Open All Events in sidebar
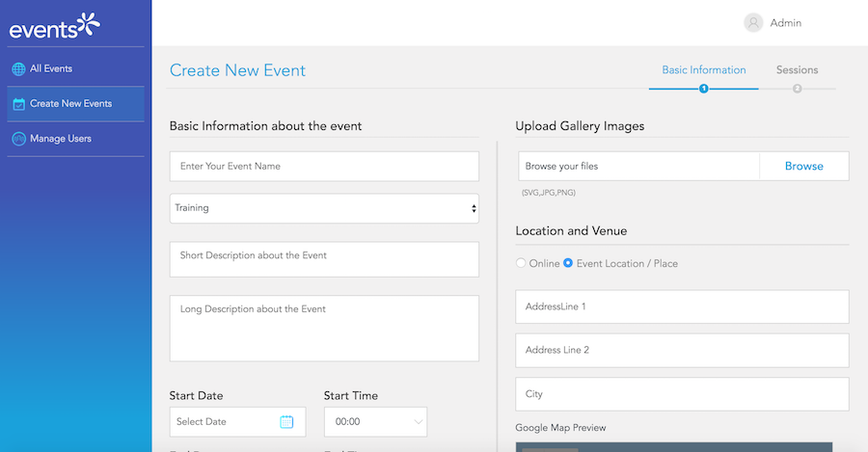Viewport: 868px width, 452px height. pos(75,68)
